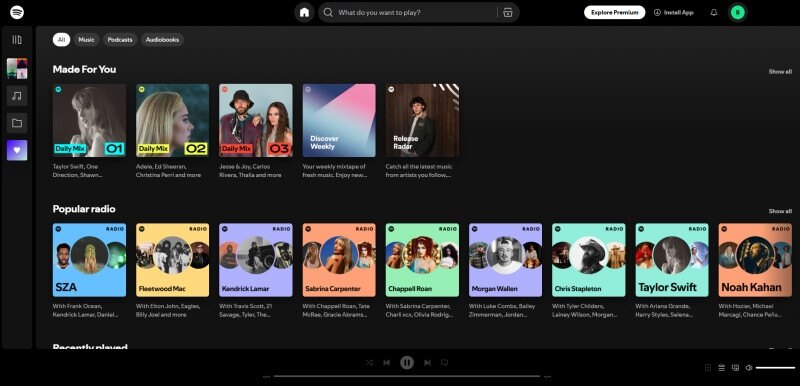This screenshot has width=800, height=386.
Task: Click 'Taylor Swift, One Direction, Shawn...' description
Action: [x=78, y=171]
